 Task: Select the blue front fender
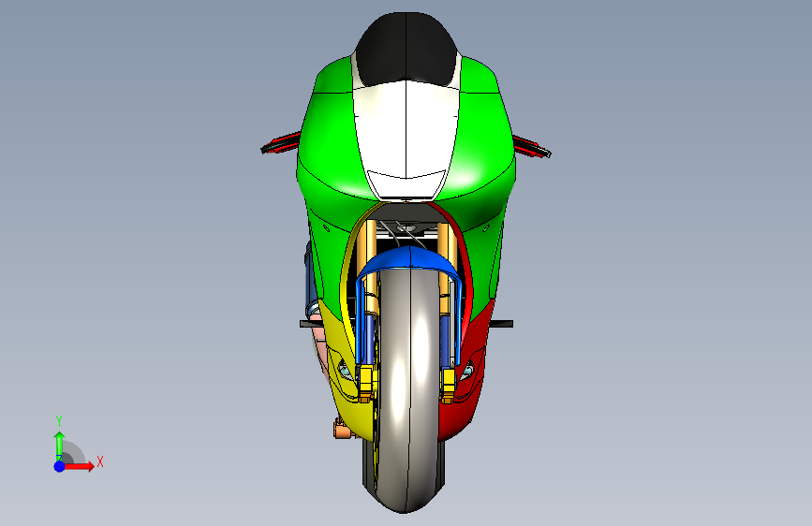click(409, 260)
